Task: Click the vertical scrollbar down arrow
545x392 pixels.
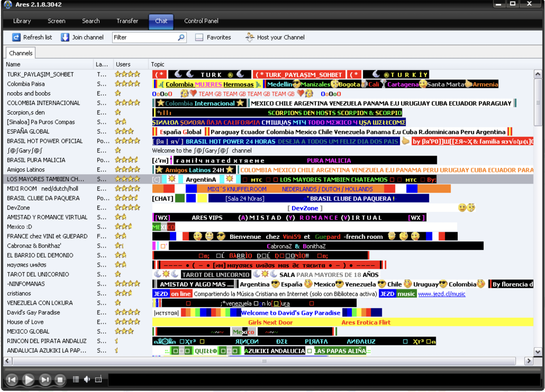Action: pos(538,352)
